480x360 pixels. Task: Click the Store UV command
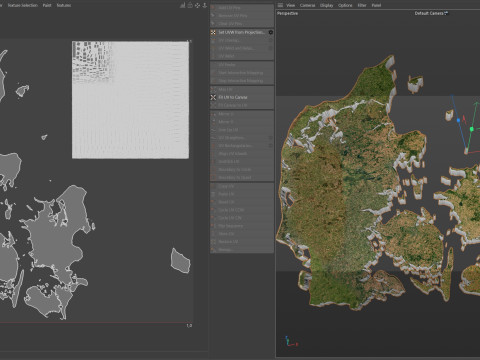[x=242, y=234]
